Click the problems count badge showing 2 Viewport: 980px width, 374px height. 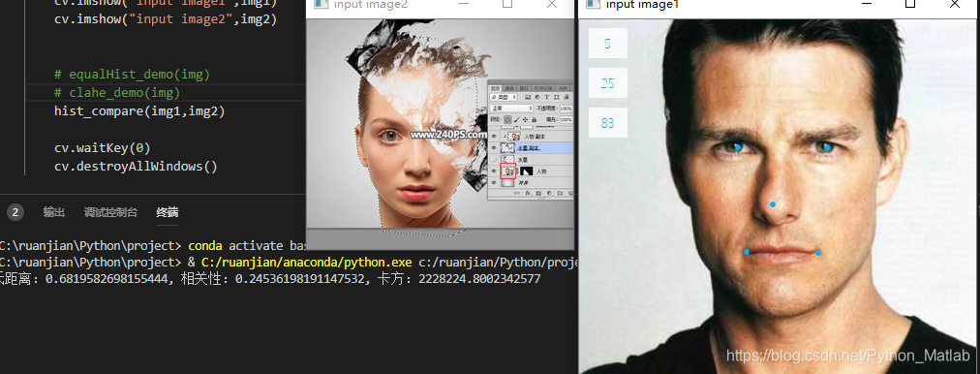15,212
